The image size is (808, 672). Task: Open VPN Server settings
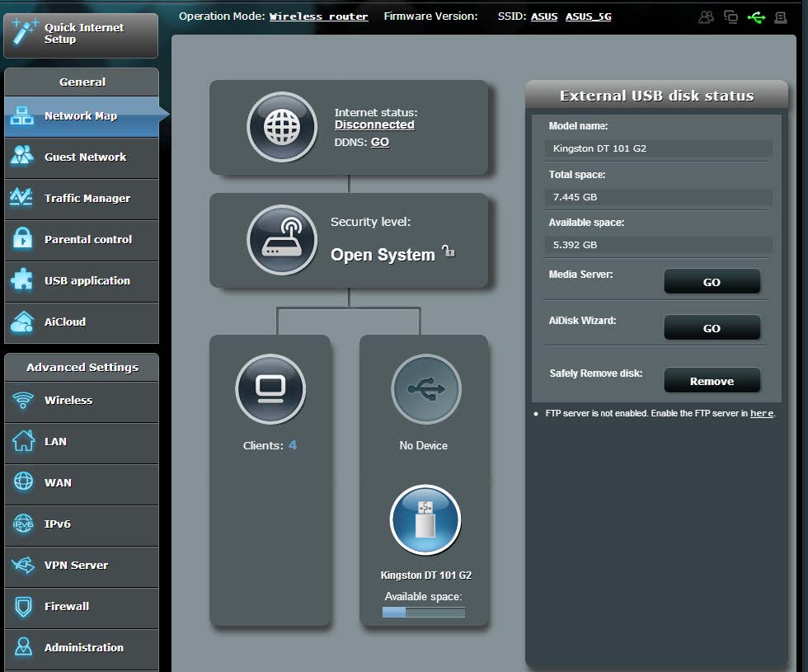click(82, 566)
